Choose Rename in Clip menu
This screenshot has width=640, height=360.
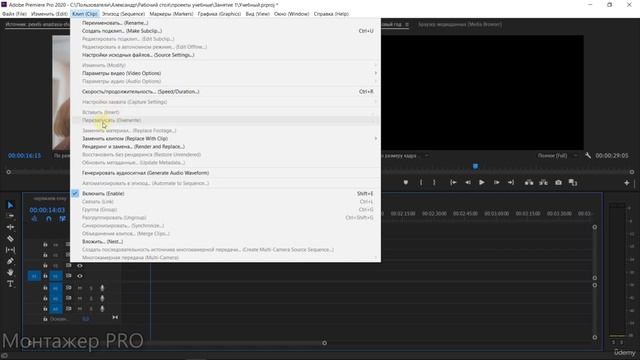tap(225, 23)
